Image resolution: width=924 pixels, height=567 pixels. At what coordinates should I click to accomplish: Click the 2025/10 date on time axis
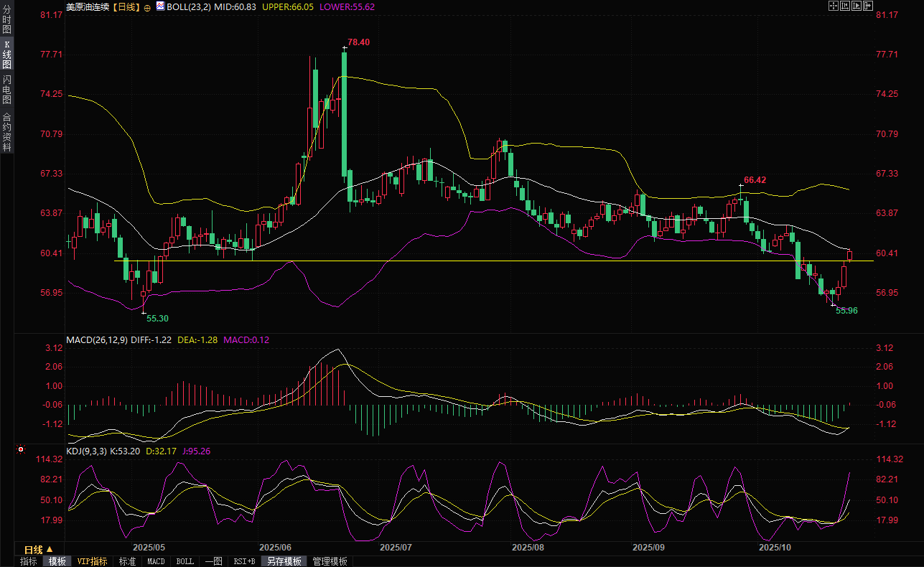coord(775,547)
